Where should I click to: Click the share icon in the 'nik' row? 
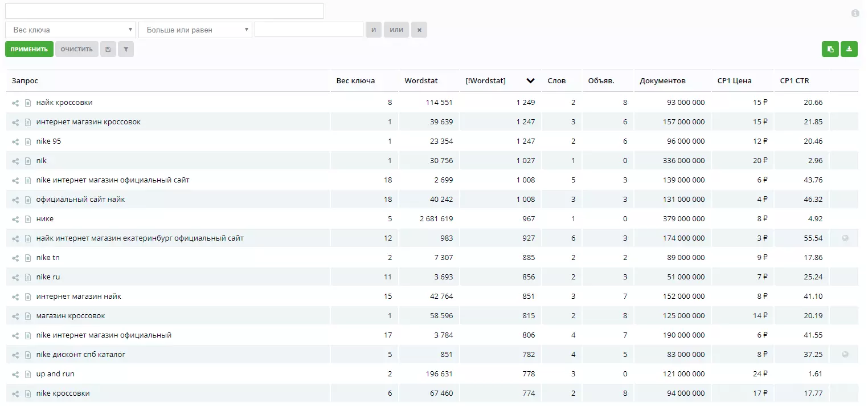click(15, 161)
